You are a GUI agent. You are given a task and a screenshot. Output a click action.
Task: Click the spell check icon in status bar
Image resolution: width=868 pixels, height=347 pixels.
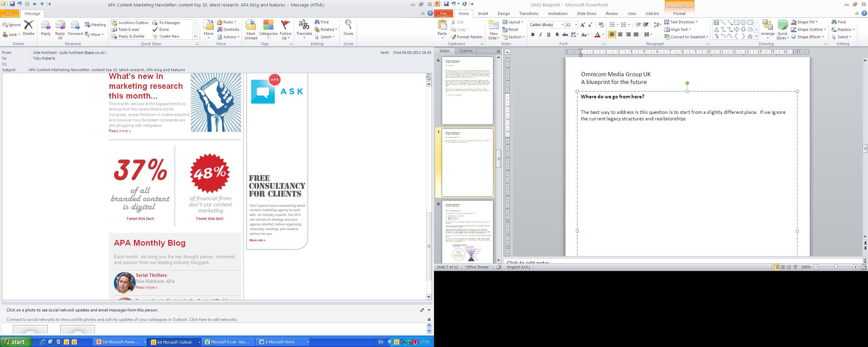coord(499,267)
